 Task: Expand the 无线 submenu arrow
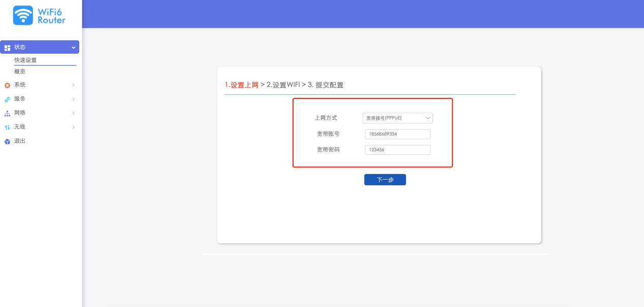(x=74, y=127)
